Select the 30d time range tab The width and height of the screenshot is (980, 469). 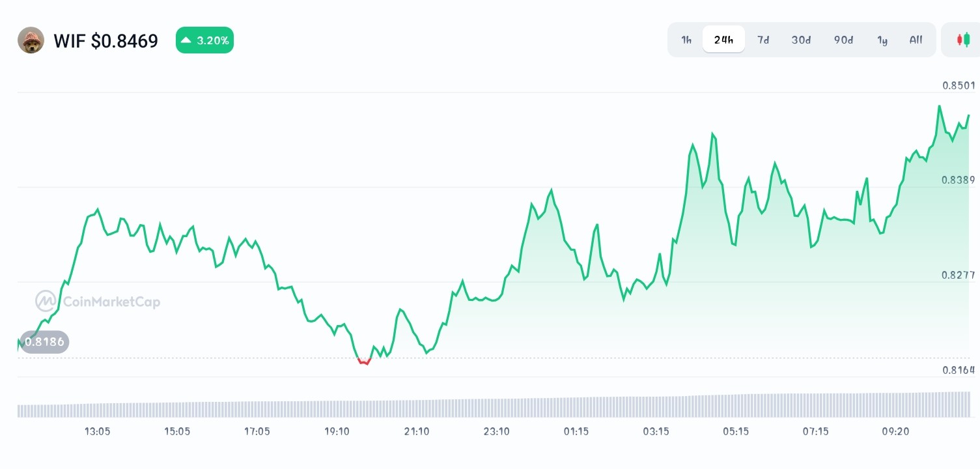click(x=801, y=40)
